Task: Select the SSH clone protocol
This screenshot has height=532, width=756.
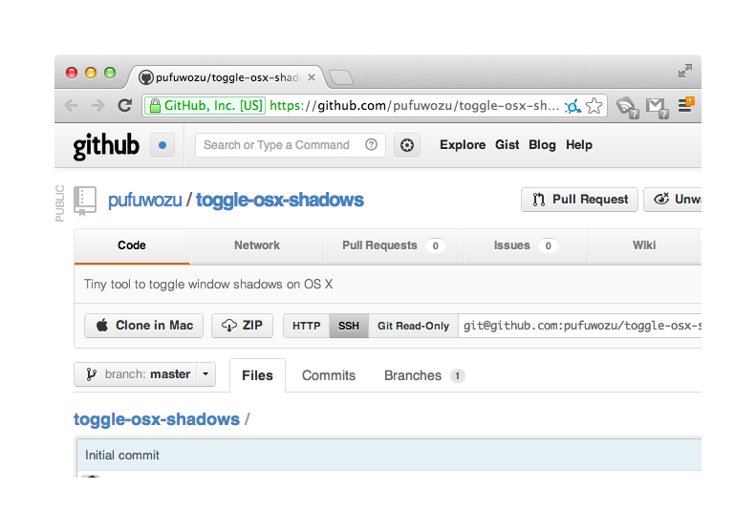Action: point(349,326)
